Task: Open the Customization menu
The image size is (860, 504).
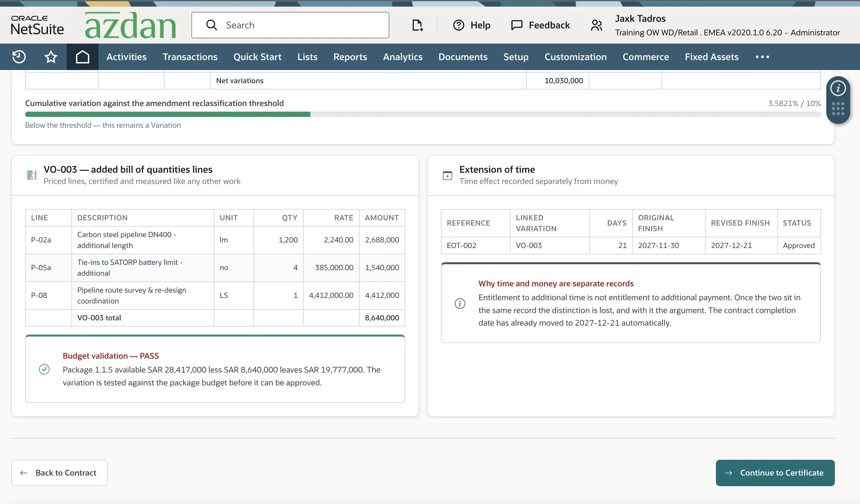Action: (575, 56)
